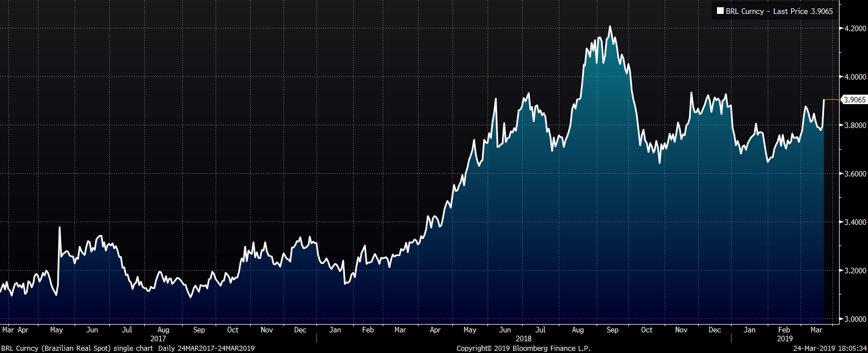Click the 4.0000 y-axis label
This screenshot has height=353, width=868.
coord(855,77)
